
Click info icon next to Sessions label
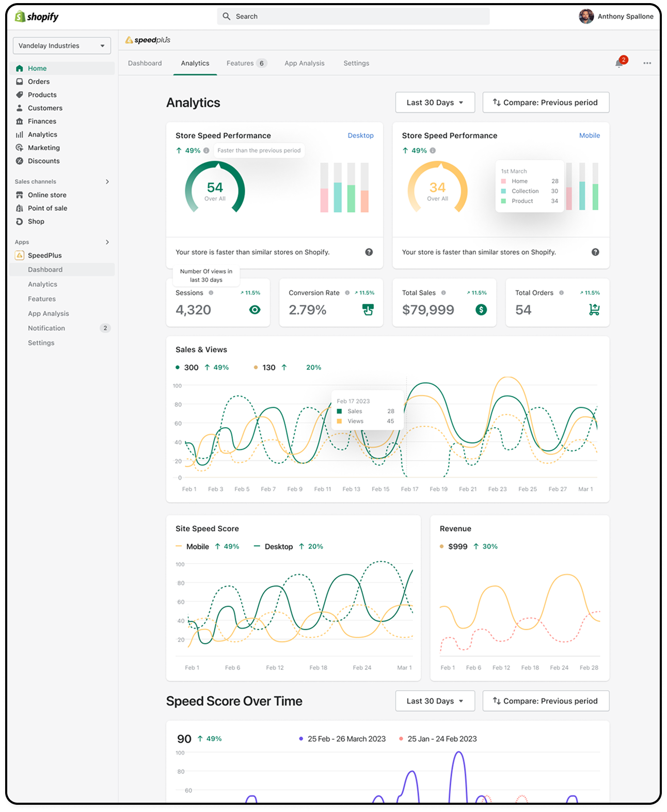coord(211,293)
